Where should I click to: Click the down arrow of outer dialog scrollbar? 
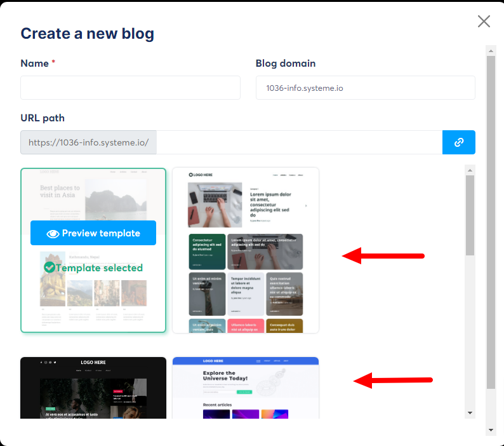[x=491, y=430]
